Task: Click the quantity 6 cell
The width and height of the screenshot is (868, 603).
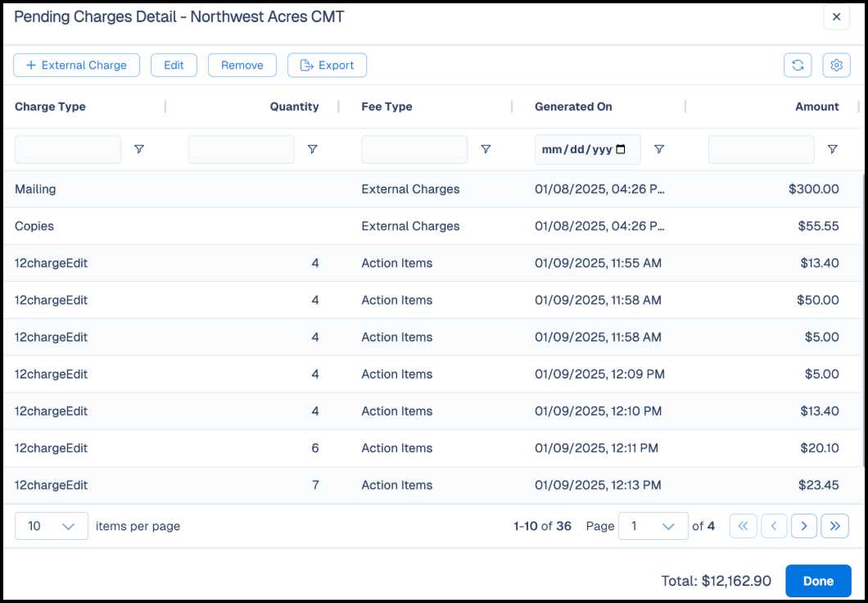Action: 315,448
